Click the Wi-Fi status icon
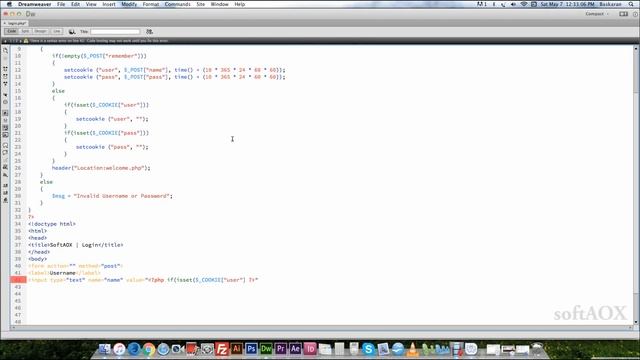Viewport: 640px width, 360px height. 524,4
